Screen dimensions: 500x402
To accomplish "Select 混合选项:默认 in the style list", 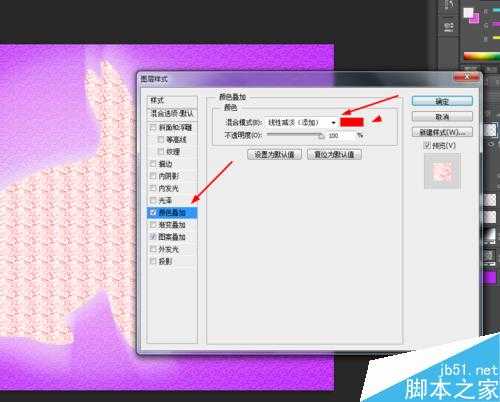I will pos(172,113).
